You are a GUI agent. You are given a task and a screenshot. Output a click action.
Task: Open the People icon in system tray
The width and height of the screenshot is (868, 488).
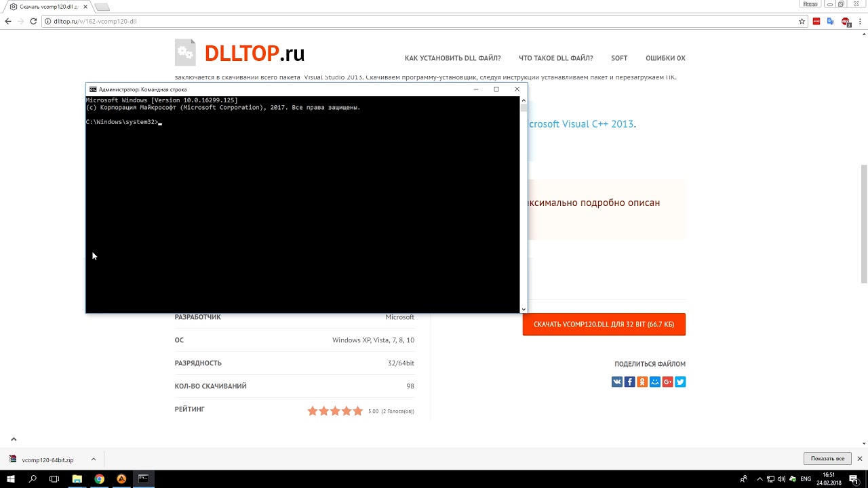coord(744,479)
